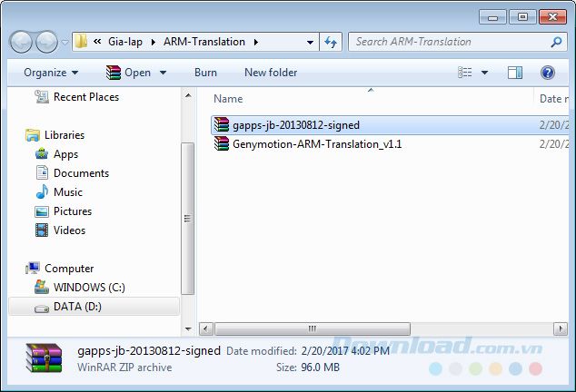The width and height of the screenshot is (576, 392).
Task: Click the Genymotion-ARM-Translation_v1.1 archive icon
Action: [222, 144]
